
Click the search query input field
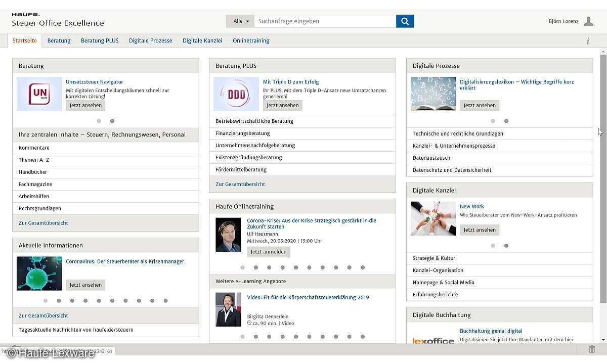coord(325,21)
